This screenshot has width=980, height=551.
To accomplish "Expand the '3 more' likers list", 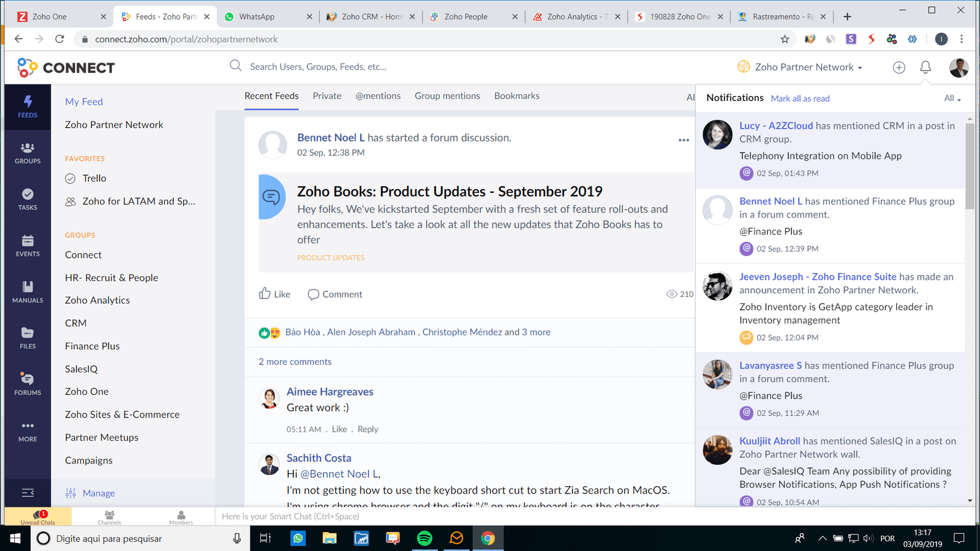I will tap(536, 332).
